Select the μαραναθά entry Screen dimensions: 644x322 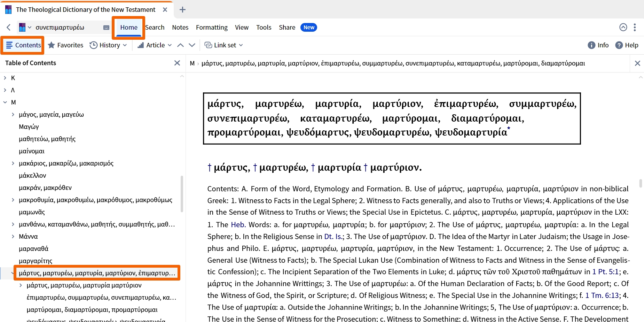pos(34,248)
